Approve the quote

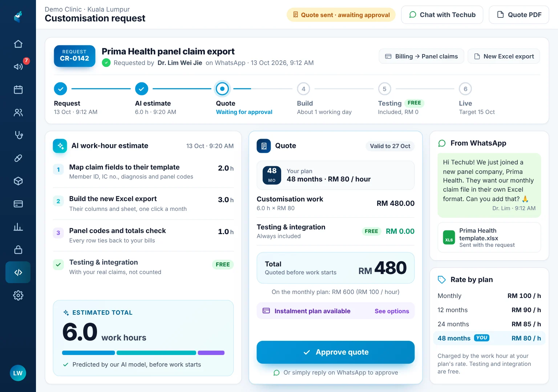pos(336,352)
